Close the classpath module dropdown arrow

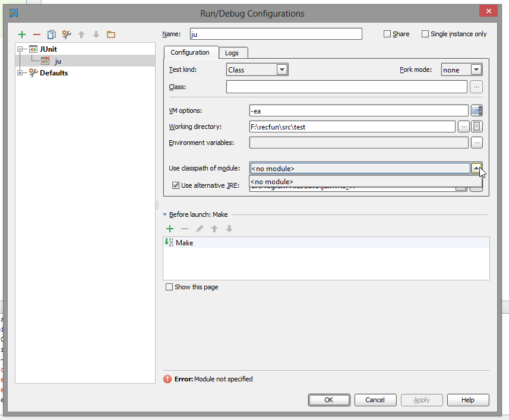(476, 168)
